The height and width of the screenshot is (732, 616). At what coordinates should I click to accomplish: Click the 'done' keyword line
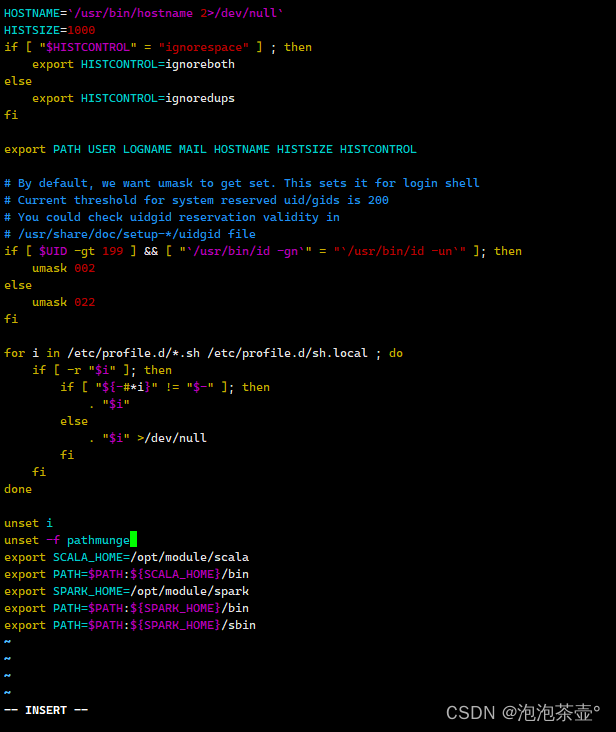coord(18,489)
